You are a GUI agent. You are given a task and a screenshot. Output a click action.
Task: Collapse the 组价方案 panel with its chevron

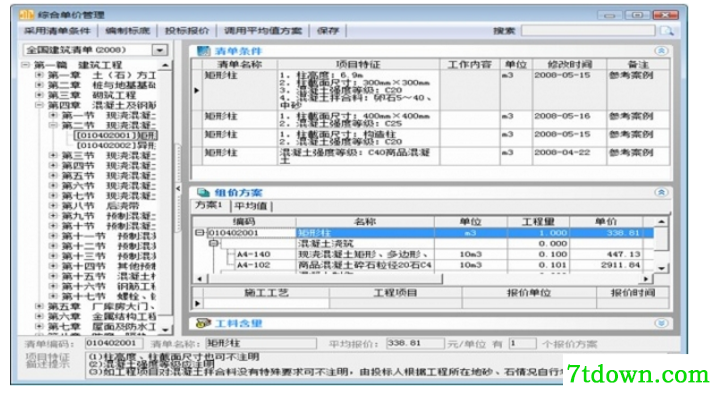(x=661, y=192)
